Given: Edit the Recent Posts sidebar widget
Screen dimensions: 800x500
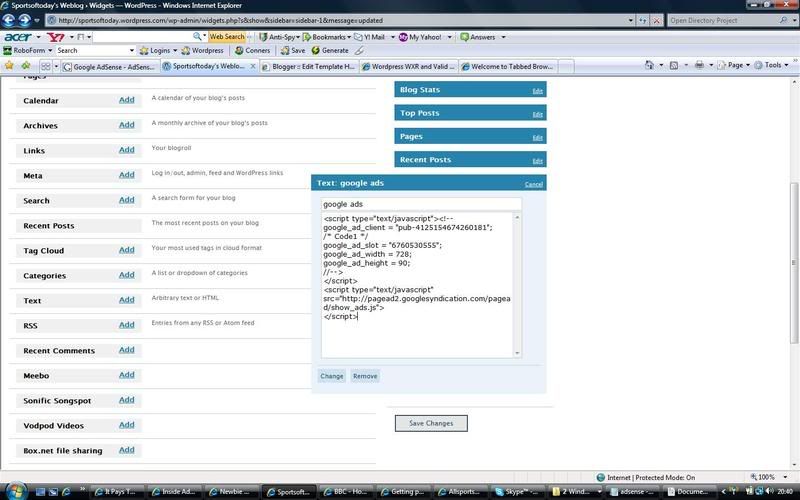Looking at the screenshot, I should tap(537, 161).
